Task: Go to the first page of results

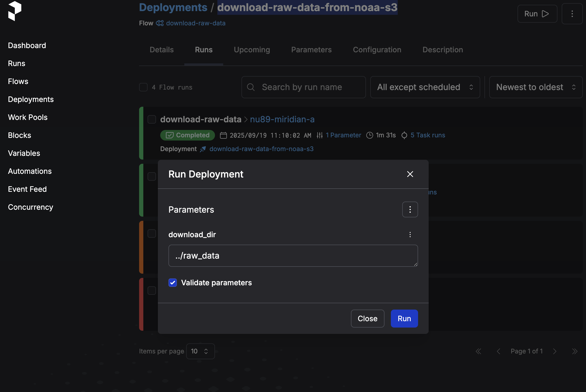Action: pyautogui.click(x=478, y=351)
